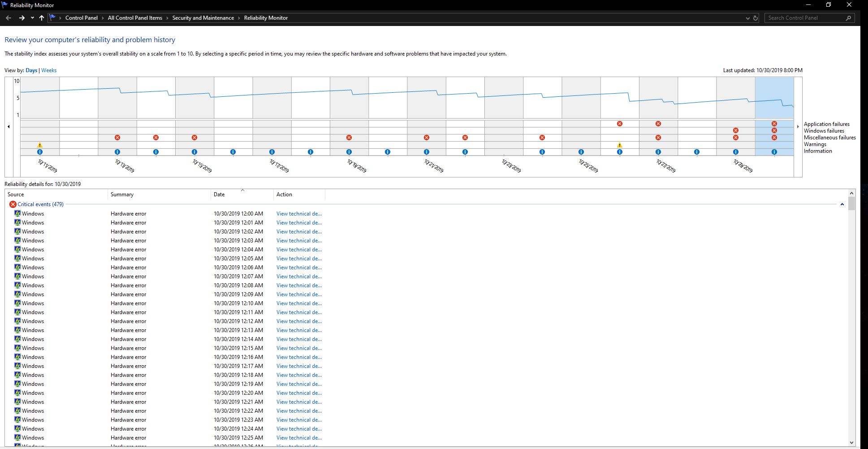Sort list by the Action column header

(x=299, y=194)
